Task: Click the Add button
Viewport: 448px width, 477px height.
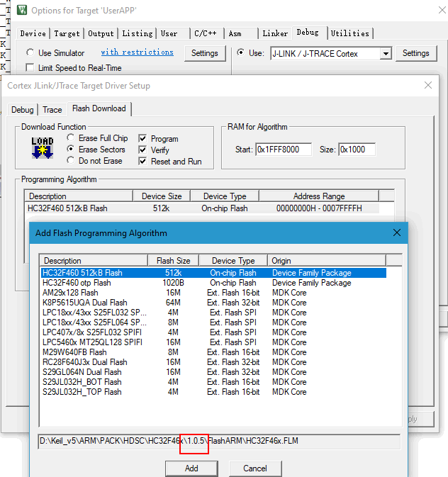Action: pyautogui.click(x=191, y=468)
